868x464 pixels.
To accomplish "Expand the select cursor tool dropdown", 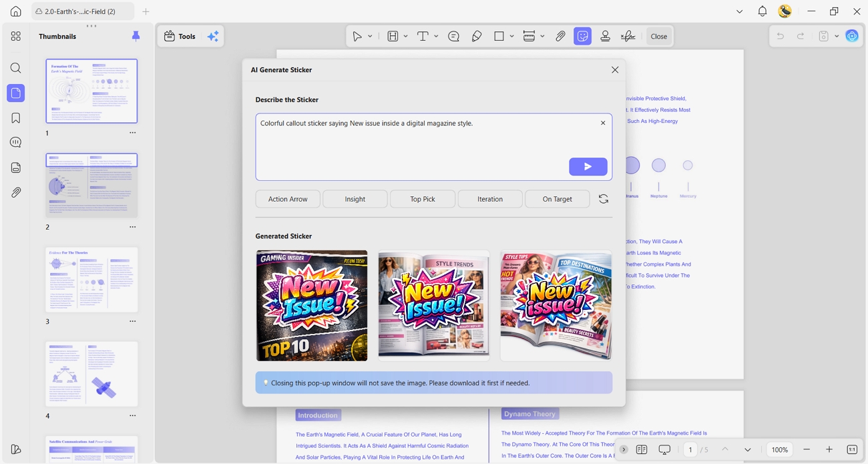I will (x=370, y=36).
